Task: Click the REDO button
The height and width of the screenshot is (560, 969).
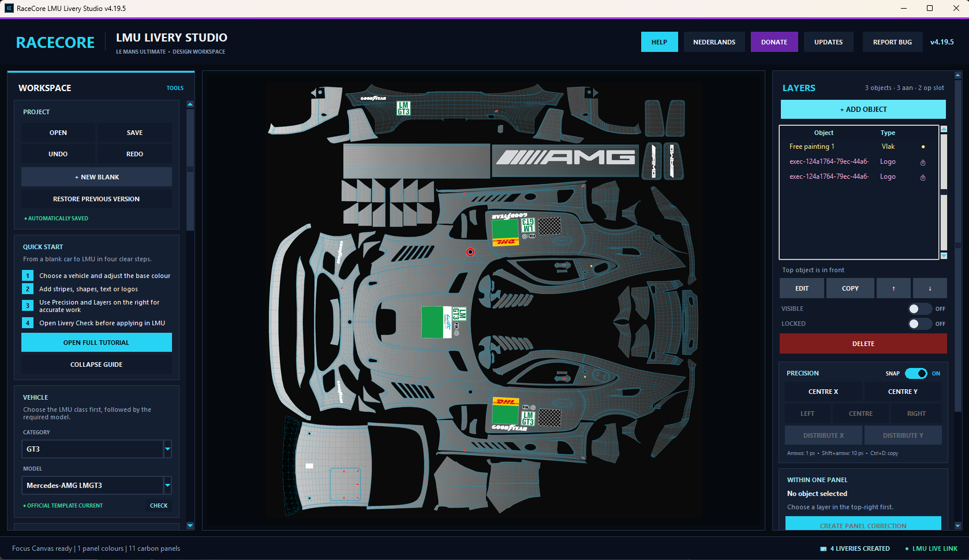Action: (134, 154)
